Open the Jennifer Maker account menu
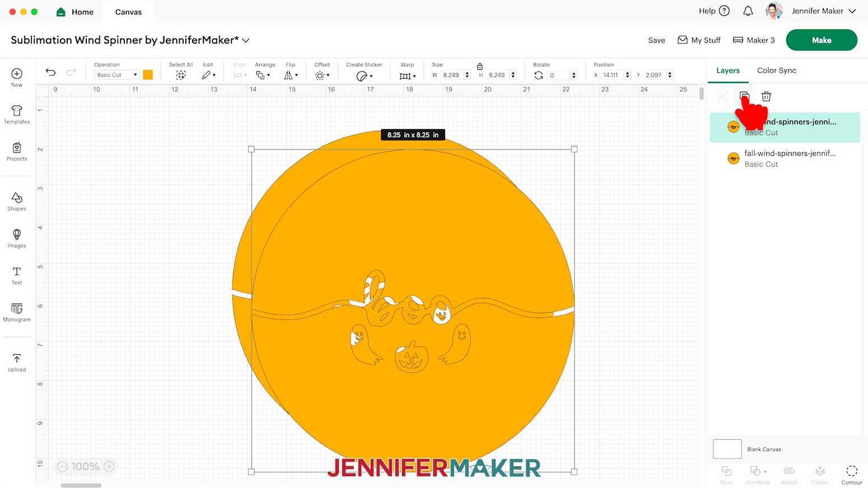The image size is (868, 488). click(x=824, y=11)
